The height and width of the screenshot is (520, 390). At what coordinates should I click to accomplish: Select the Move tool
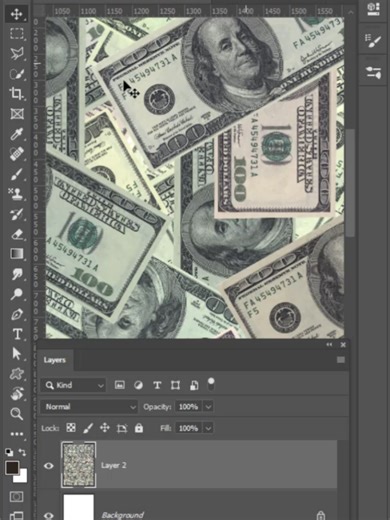[16, 14]
